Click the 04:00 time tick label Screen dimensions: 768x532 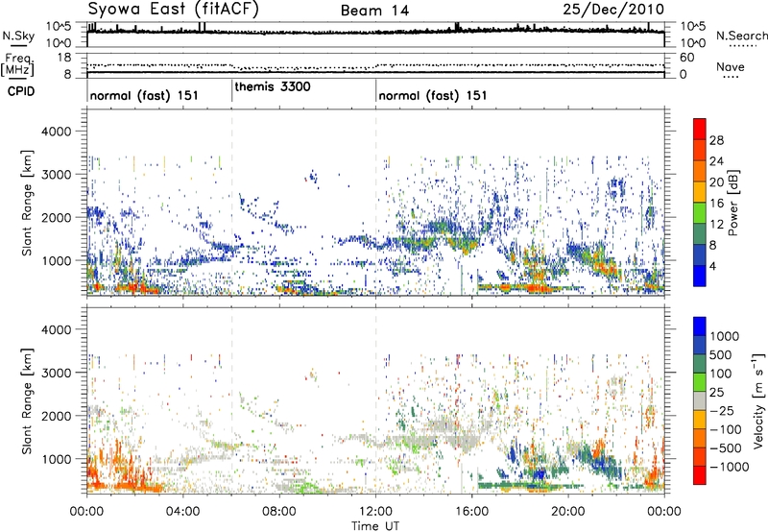click(x=182, y=512)
